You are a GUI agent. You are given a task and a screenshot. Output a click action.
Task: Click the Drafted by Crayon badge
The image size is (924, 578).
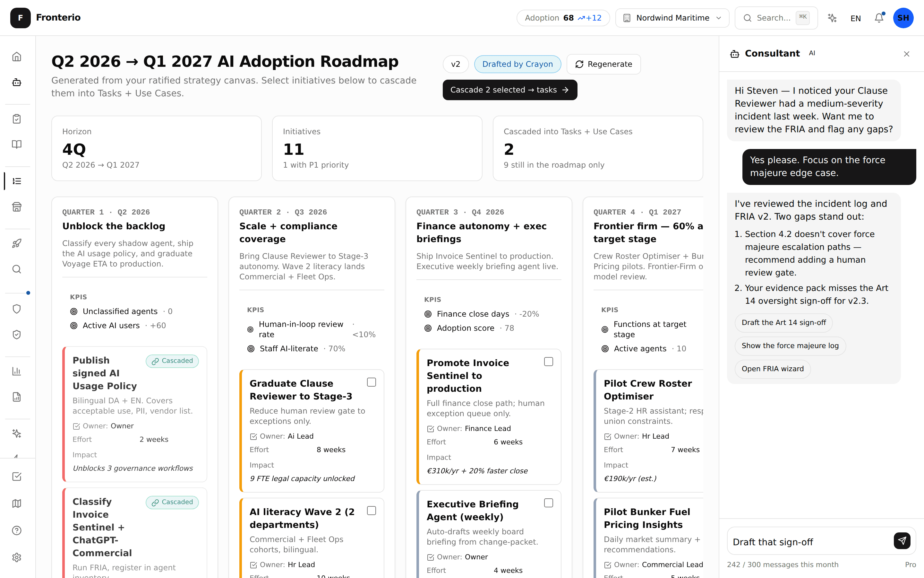(518, 64)
